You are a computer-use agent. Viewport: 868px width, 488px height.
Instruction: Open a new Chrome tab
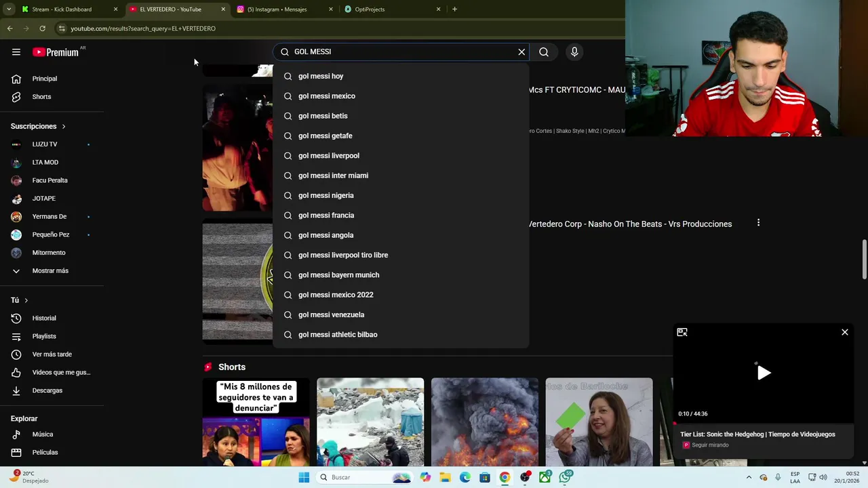454,9
